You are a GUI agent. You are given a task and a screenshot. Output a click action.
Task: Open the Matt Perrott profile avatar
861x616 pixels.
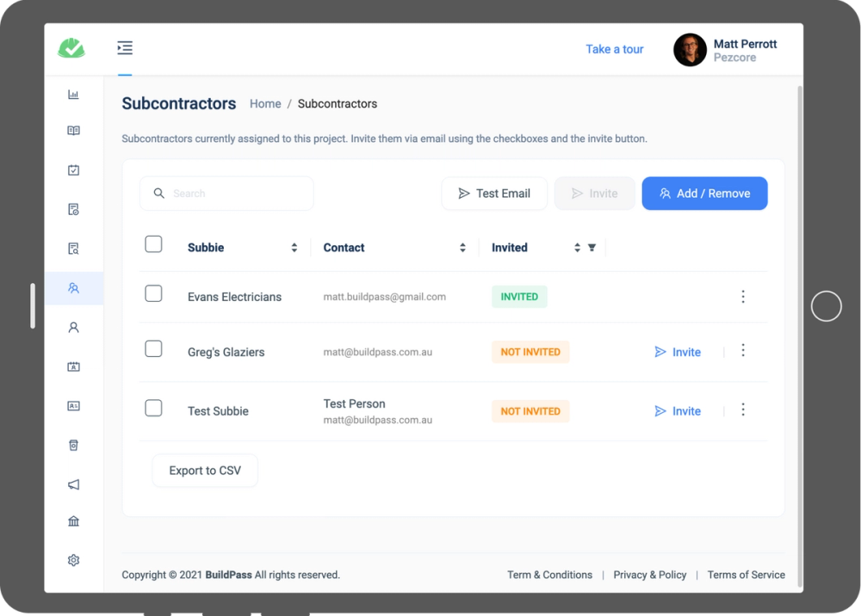click(690, 50)
